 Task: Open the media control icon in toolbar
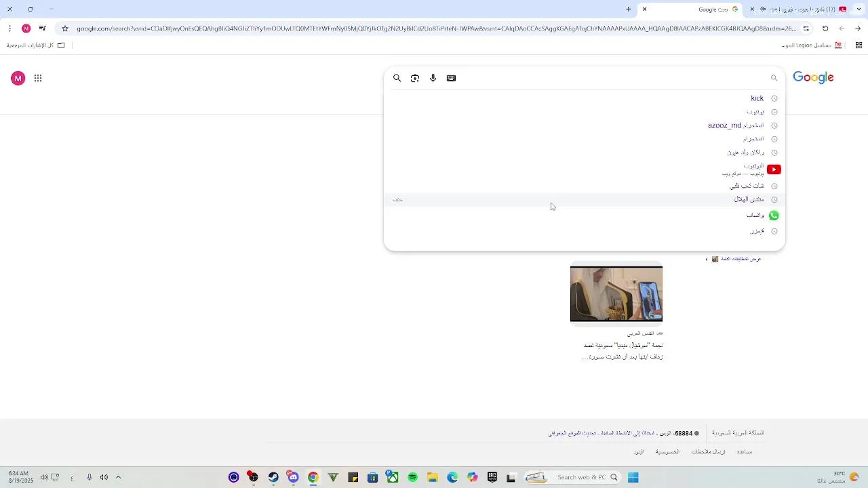point(43,28)
